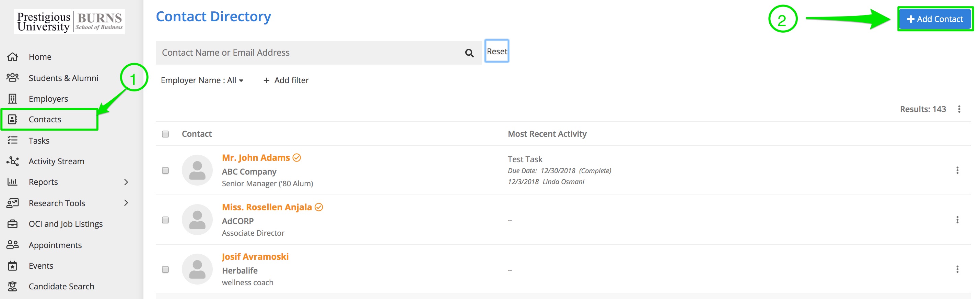Open John Adams row actions menu

[957, 170]
